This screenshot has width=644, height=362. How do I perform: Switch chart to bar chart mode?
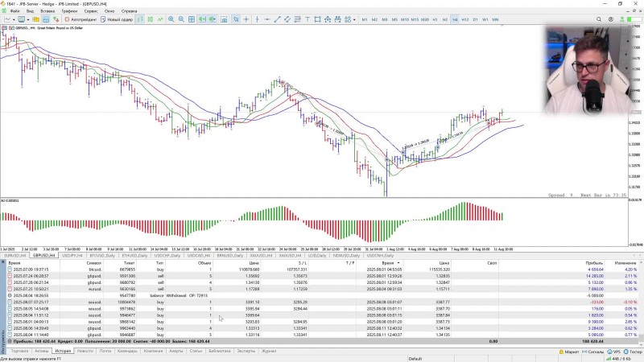tap(140, 19)
